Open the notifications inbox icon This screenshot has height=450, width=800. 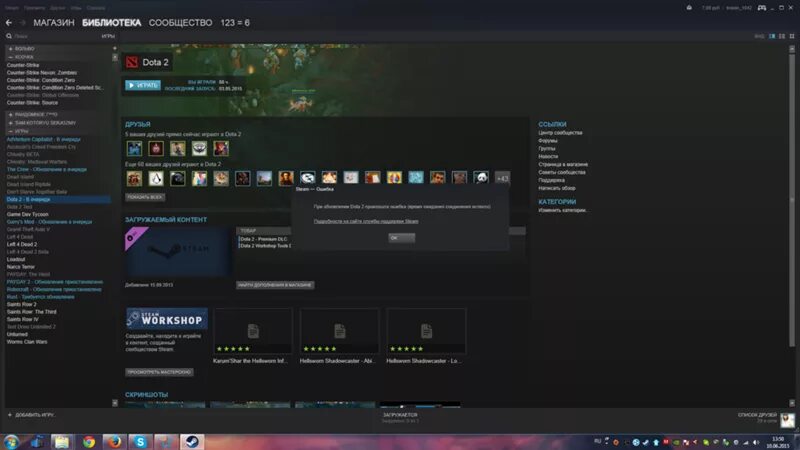tap(689, 8)
